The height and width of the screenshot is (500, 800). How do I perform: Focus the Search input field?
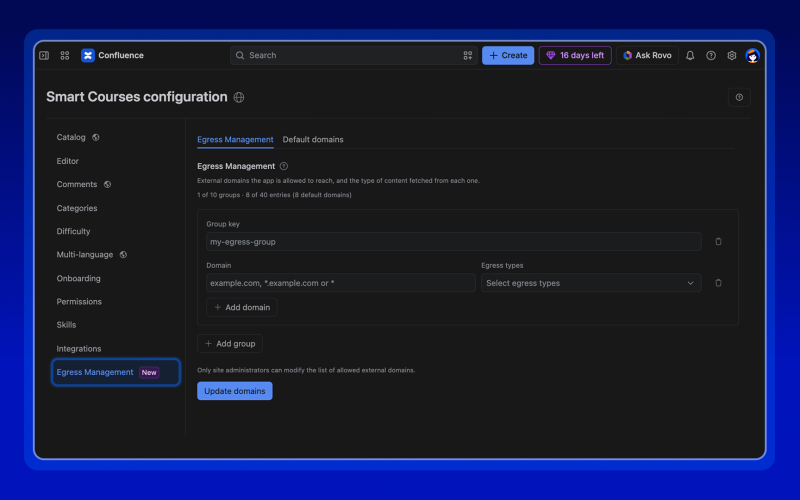click(354, 55)
